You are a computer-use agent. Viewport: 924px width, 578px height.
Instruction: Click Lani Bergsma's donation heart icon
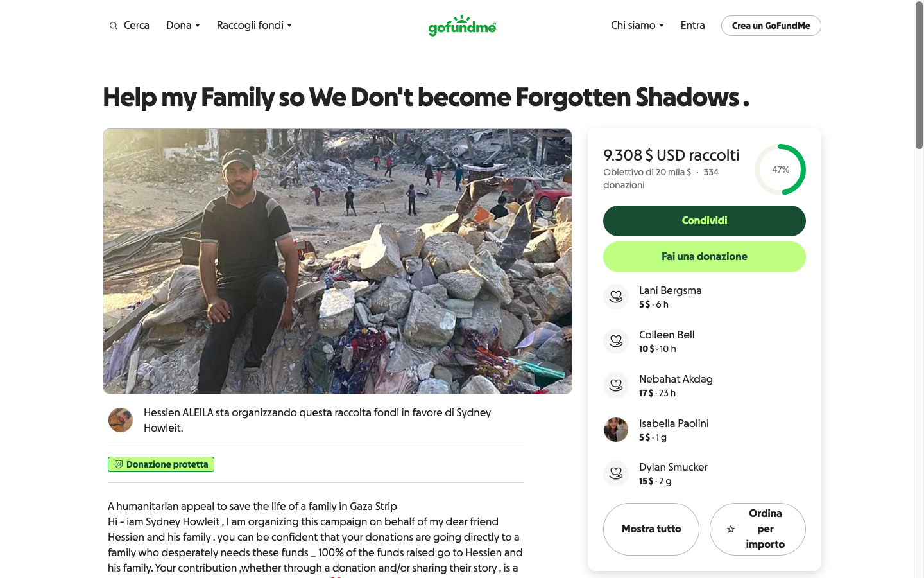[616, 297]
